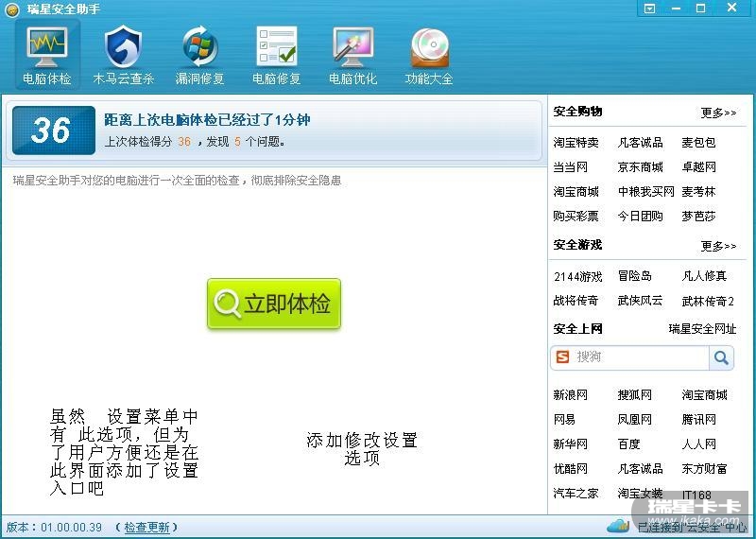This screenshot has height=539, width=756.
Task: Open 冒险岛 game link
Action: click(x=634, y=276)
